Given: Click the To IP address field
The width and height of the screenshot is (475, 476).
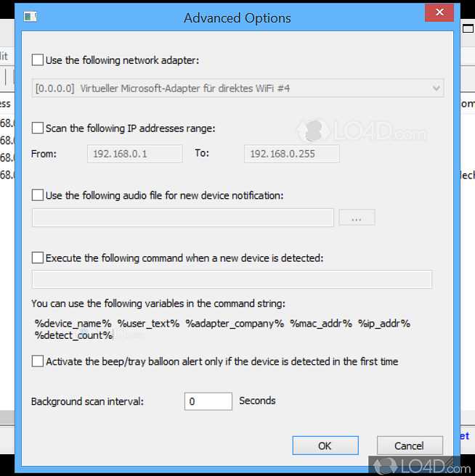Looking at the screenshot, I should coord(292,154).
